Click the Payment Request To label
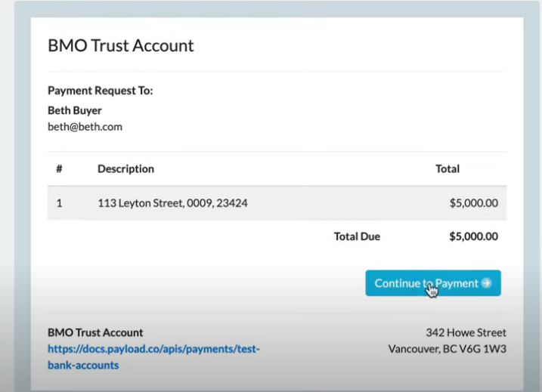542x392 pixels. point(101,91)
